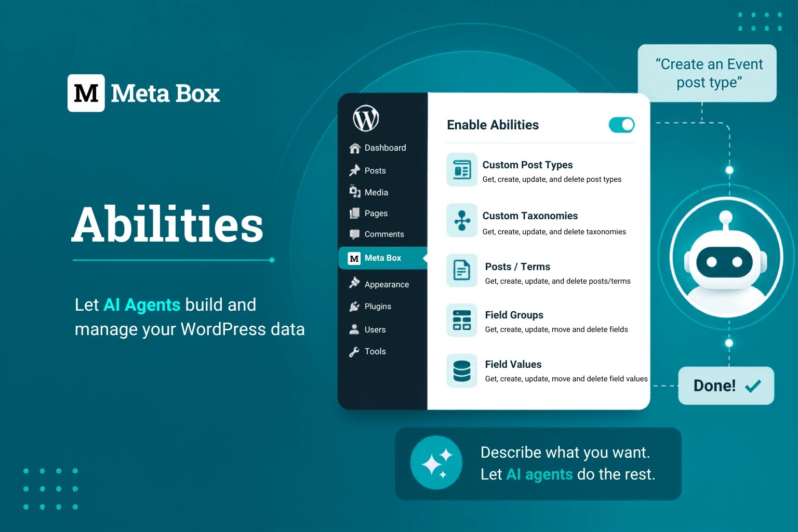
Task: Click the "Create an Event post type" bubble
Action: [707, 73]
